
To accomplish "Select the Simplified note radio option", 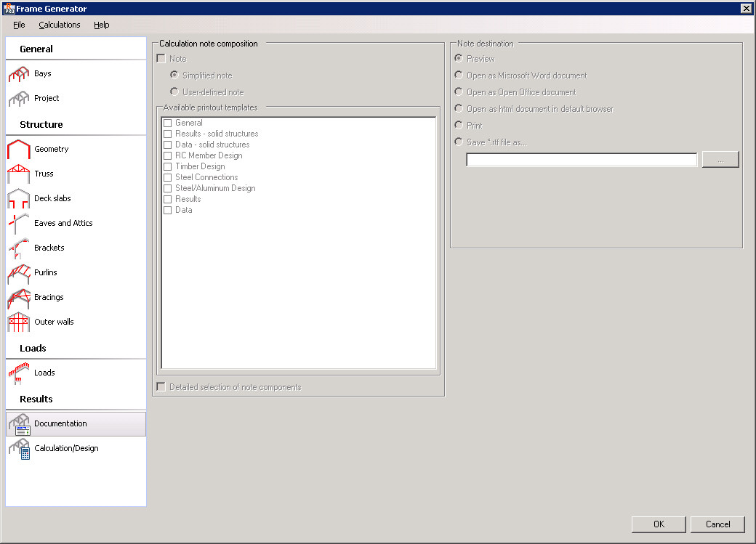I will coord(174,76).
